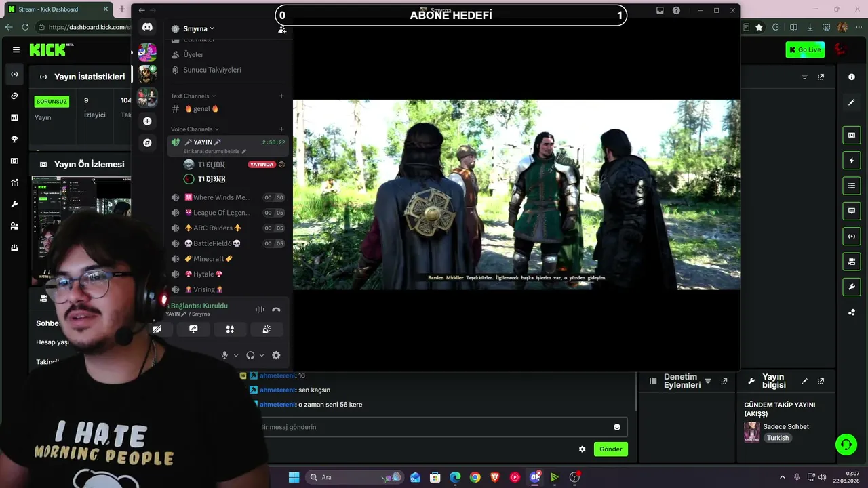Screen dimensions: 868x488
Task: Toggle the chat bubble widget in Kick rail
Action: (852, 211)
